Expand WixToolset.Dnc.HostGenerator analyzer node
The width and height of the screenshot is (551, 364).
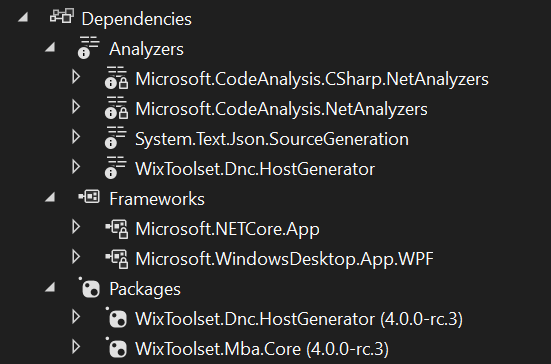76,167
